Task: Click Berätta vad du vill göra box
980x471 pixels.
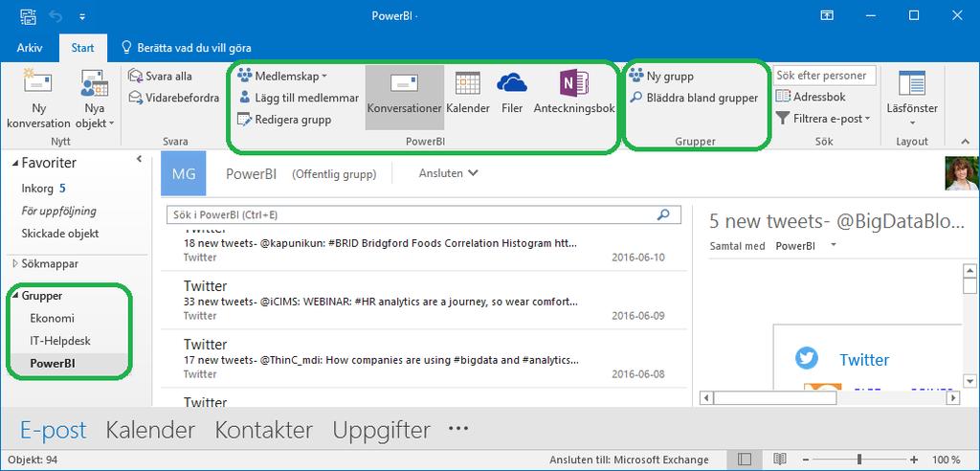Action: (187, 48)
